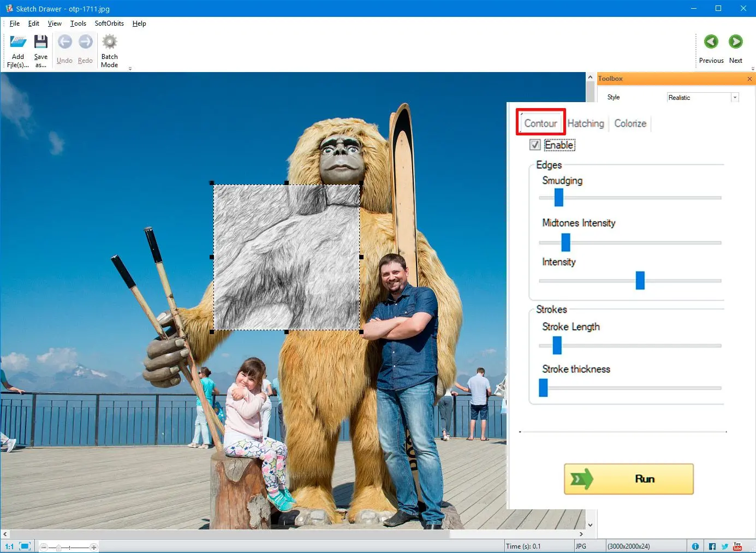Switch to the Hatching tab
This screenshot has height=553, width=756.
coord(586,123)
